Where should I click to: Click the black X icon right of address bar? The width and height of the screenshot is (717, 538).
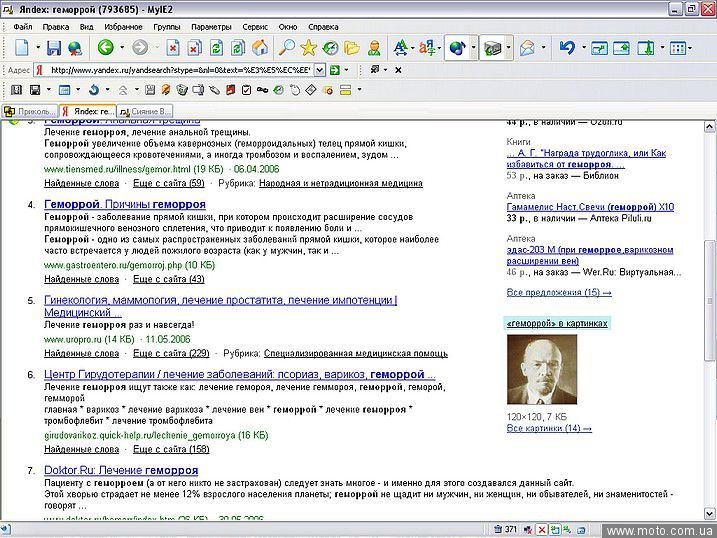pos(398,70)
